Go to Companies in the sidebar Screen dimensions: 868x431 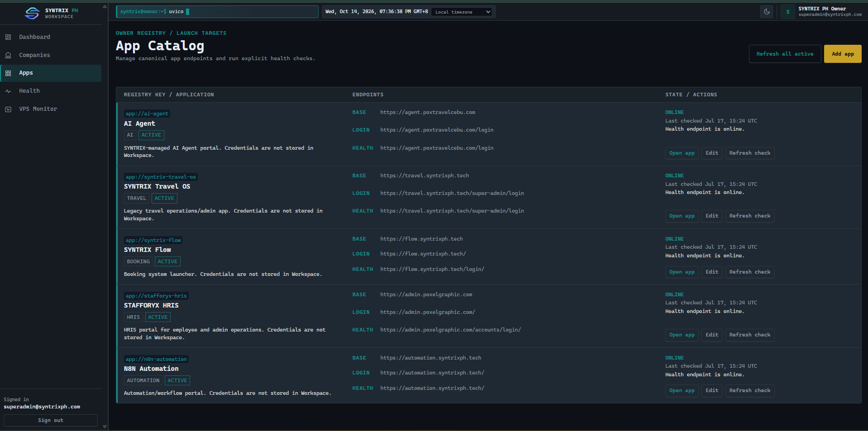tap(51, 55)
